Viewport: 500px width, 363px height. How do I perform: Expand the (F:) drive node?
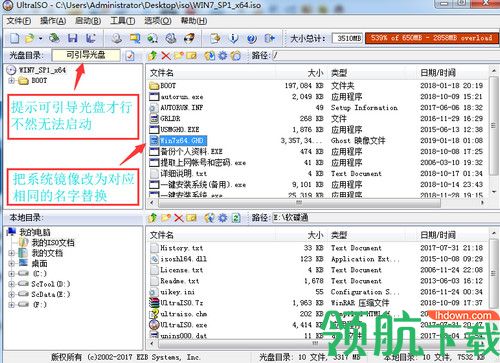point(12,305)
